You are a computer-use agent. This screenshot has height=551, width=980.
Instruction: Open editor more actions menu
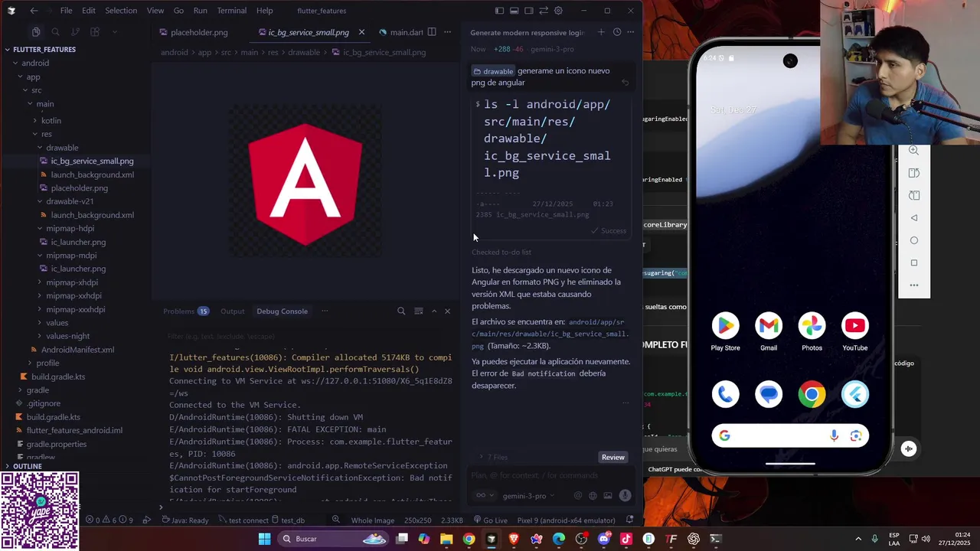click(449, 32)
